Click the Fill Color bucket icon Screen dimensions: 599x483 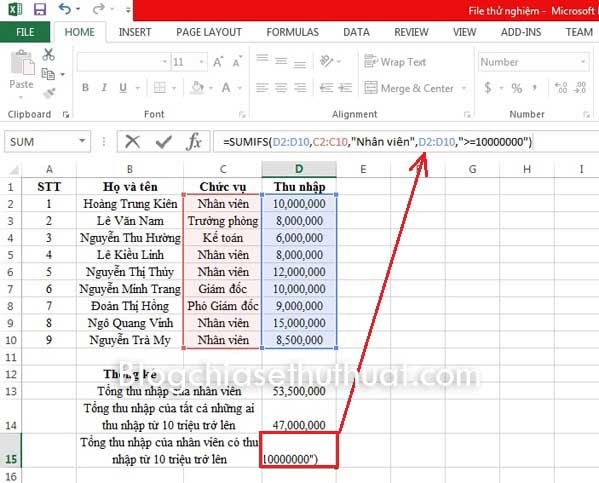pos(198,88)
